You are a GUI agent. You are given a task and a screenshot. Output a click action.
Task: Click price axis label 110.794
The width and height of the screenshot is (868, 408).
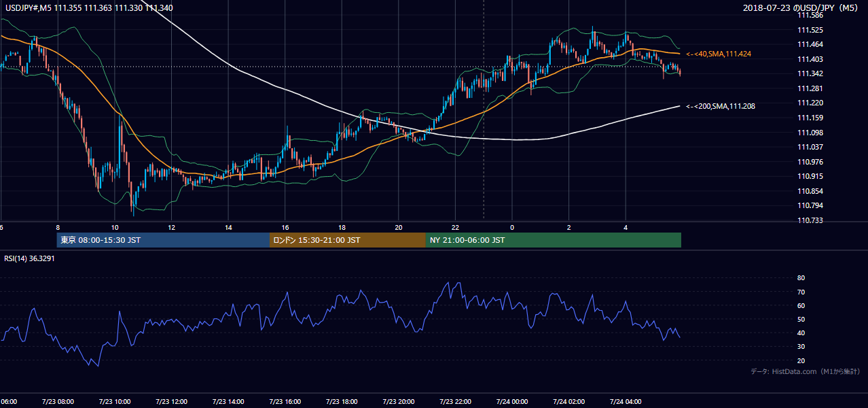810,205
